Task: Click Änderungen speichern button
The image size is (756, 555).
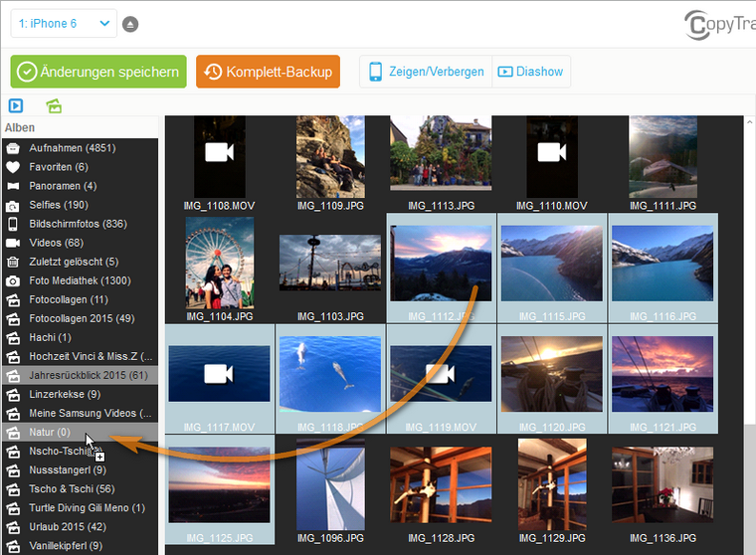Action: (98, 72)
